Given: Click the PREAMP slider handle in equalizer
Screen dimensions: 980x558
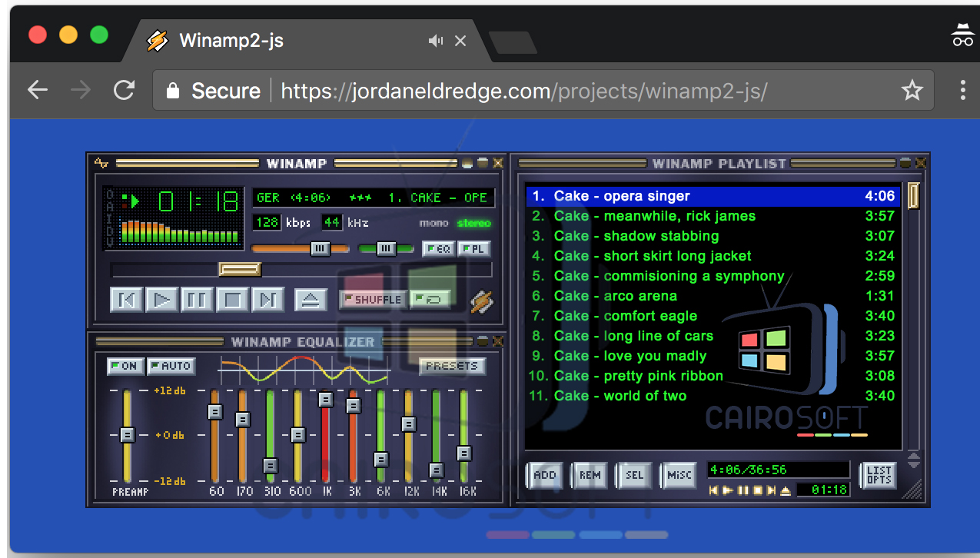Looking at the screenshot, I should coord(128,435).
